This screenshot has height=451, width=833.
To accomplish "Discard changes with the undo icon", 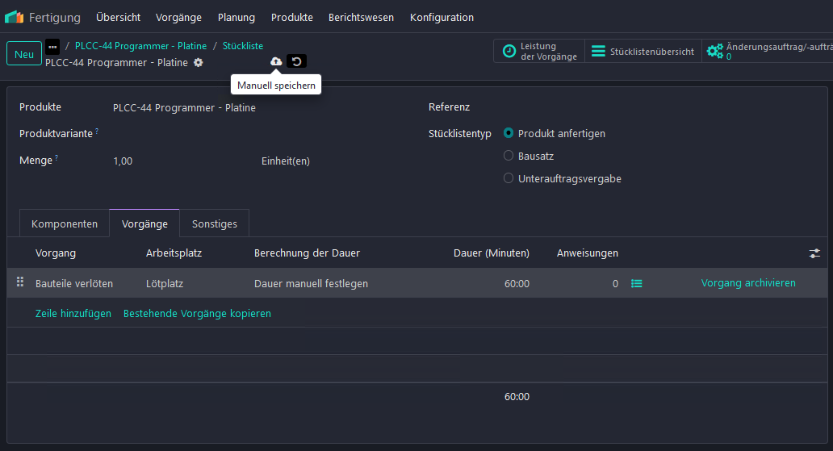I will 296,62.
